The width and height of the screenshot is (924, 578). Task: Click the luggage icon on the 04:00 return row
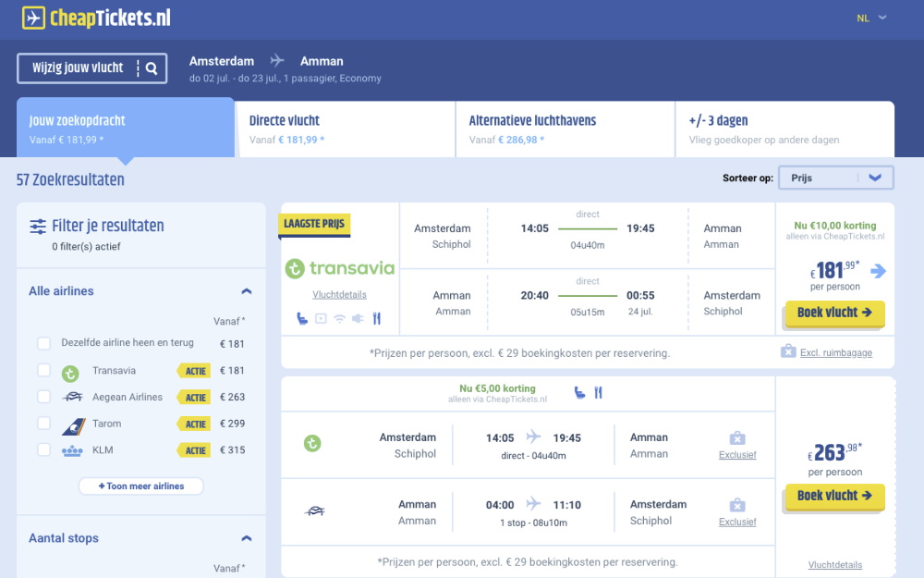pos(737,506)
